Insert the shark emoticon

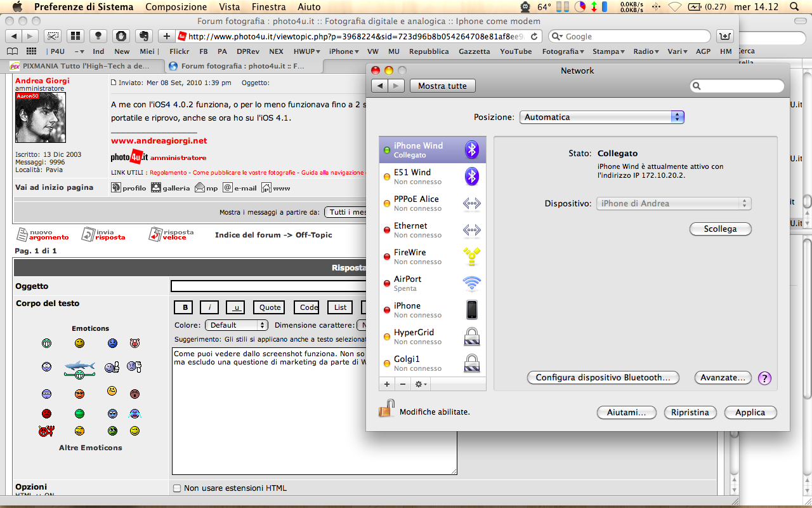coord(79,366)
